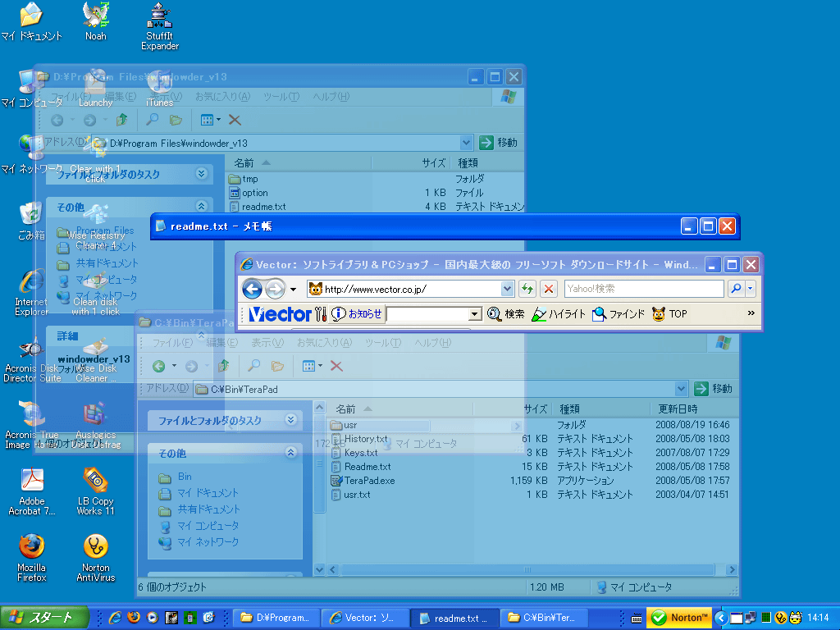This screenshot has height=630, width=840.
Task: Click the Yahoo search magnifier button
Action: point(736,289)
